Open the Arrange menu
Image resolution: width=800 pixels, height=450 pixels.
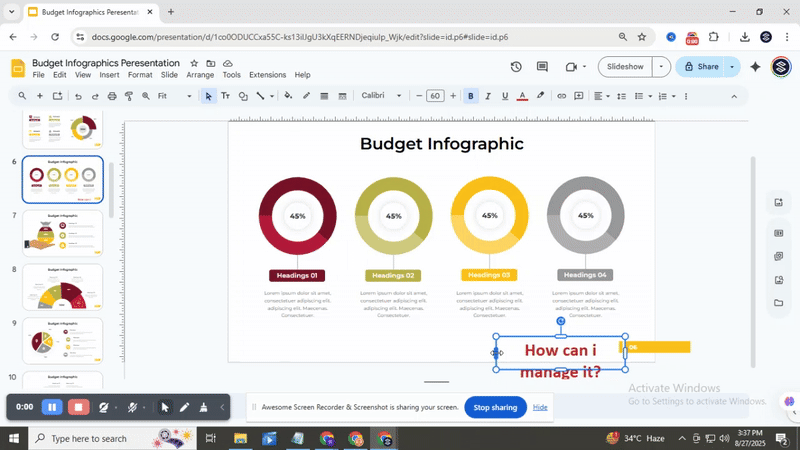(x=200, y=75)
